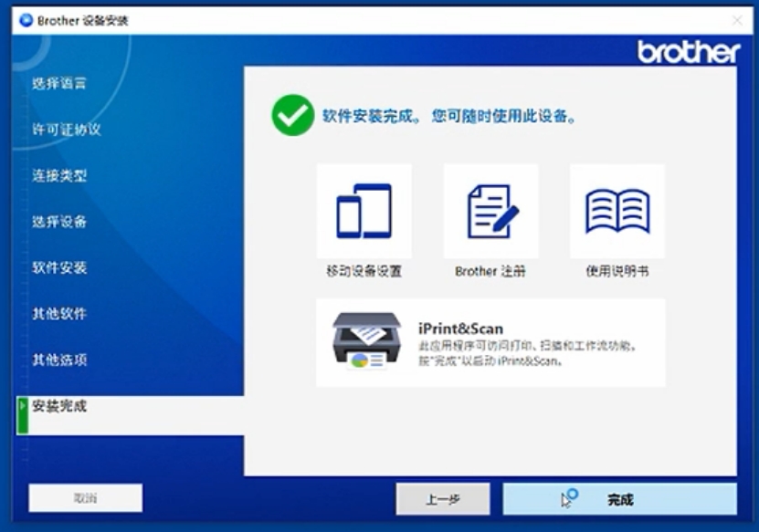The height and width of the screenshot is (532, 759).
Task: Click the iPrint&Scan scanner icon
Action: coord(365,339)
